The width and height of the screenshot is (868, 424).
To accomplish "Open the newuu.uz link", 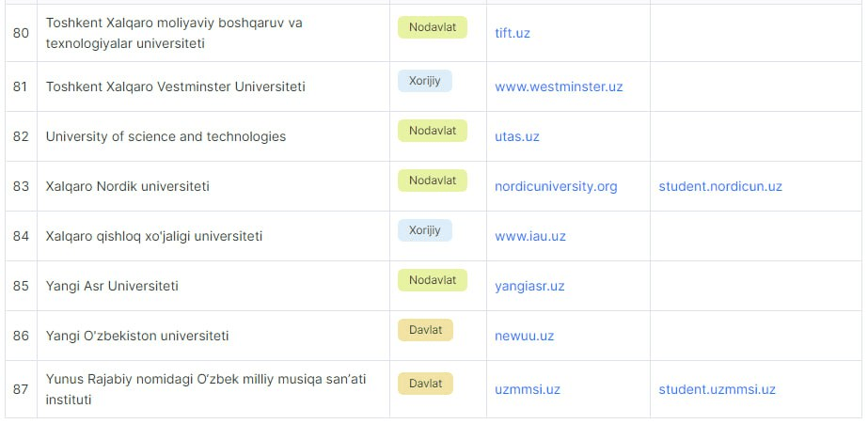I will (x=524, y=336).
